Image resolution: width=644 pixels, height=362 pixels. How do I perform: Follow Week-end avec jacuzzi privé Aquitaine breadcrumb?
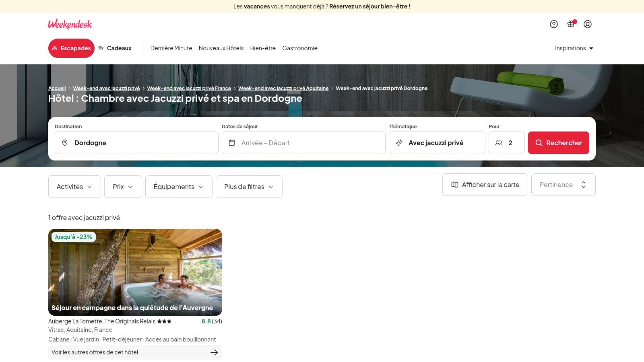(x=283, y=88)
